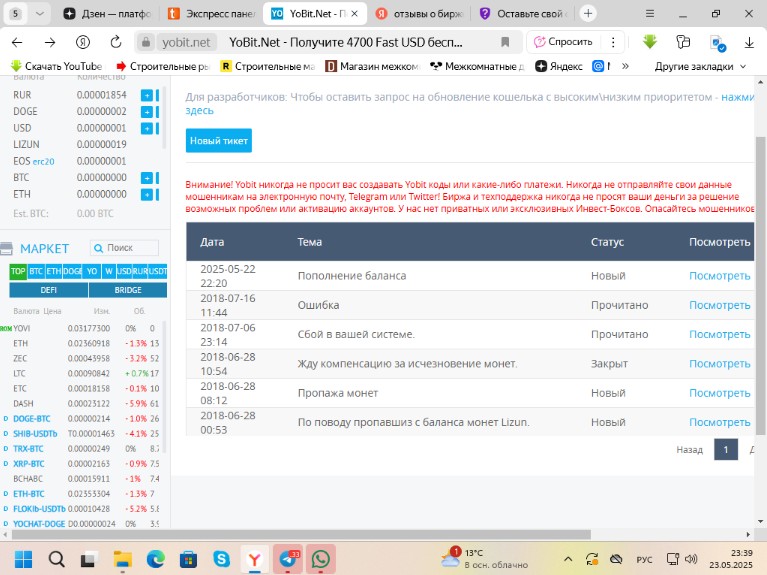Viewport: 767px width, 575px height.
Task: Select USDT market tab
Action: [x=158, y=271]
